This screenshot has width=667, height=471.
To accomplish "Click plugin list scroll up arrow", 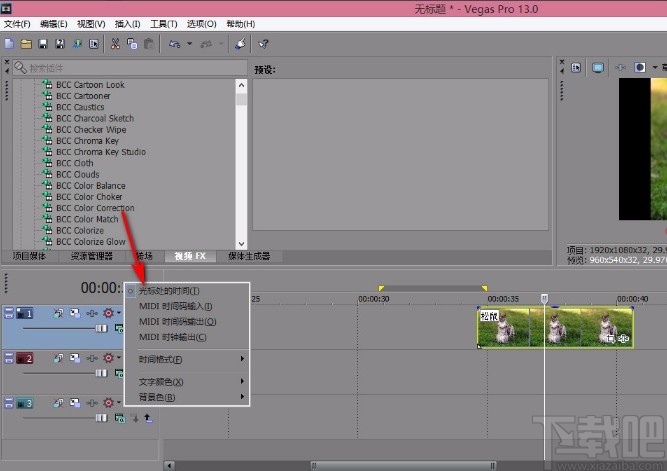I will 241,85.
